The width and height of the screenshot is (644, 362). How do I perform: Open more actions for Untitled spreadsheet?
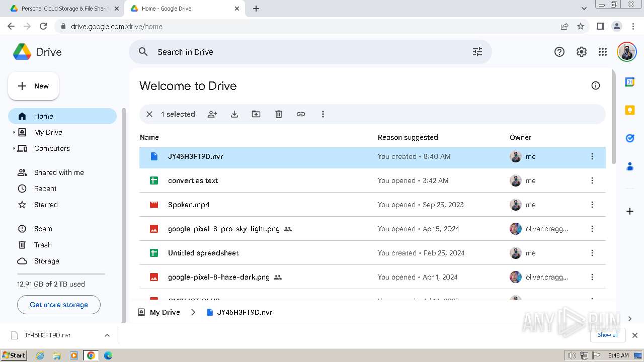click(x=592, y=253)
